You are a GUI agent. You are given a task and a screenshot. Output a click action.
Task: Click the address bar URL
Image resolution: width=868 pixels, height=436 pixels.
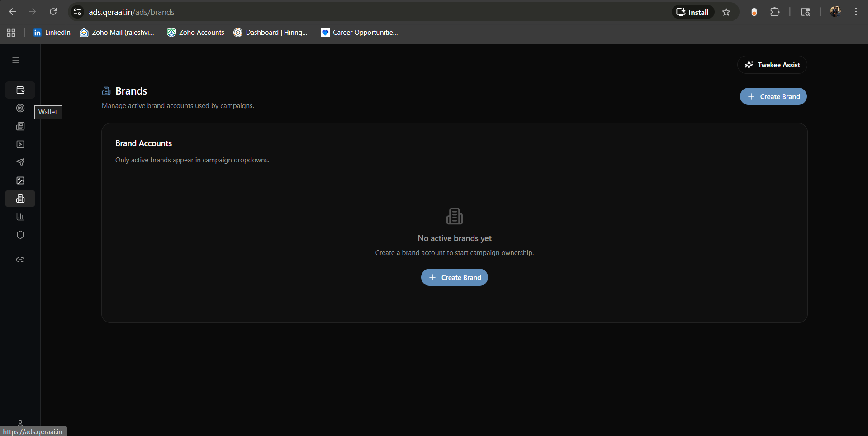132,12
